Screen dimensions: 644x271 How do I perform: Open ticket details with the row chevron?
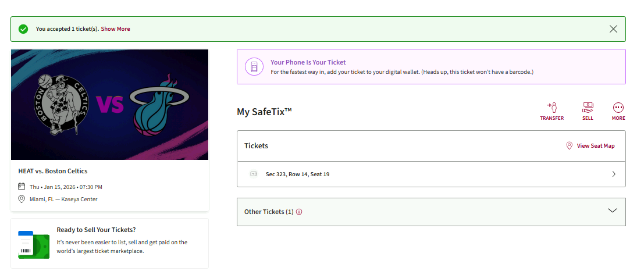614,174
